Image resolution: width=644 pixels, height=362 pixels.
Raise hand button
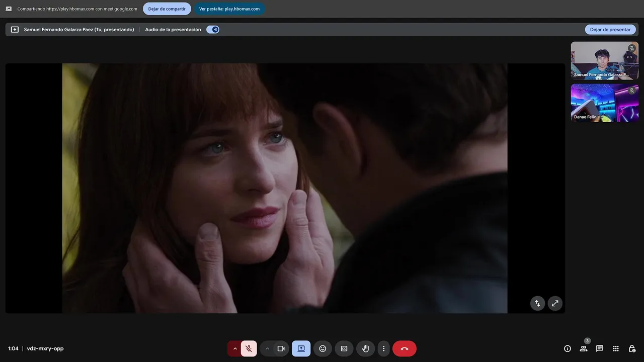365,348
